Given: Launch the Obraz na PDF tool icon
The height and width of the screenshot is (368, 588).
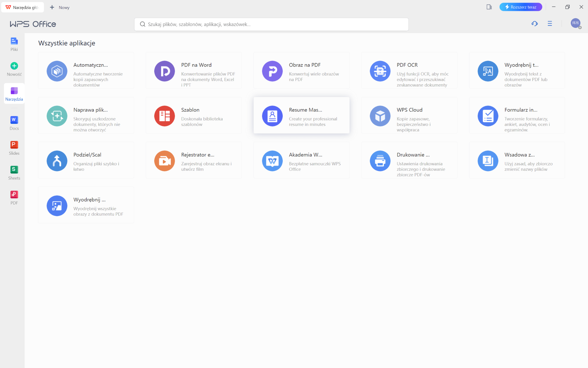Looking at the screenshot, I should coord(272,71).
